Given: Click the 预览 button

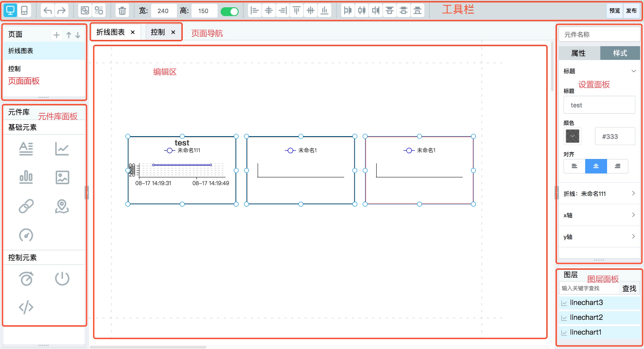Looking at the screenshot, I should [x=614, y=11].
